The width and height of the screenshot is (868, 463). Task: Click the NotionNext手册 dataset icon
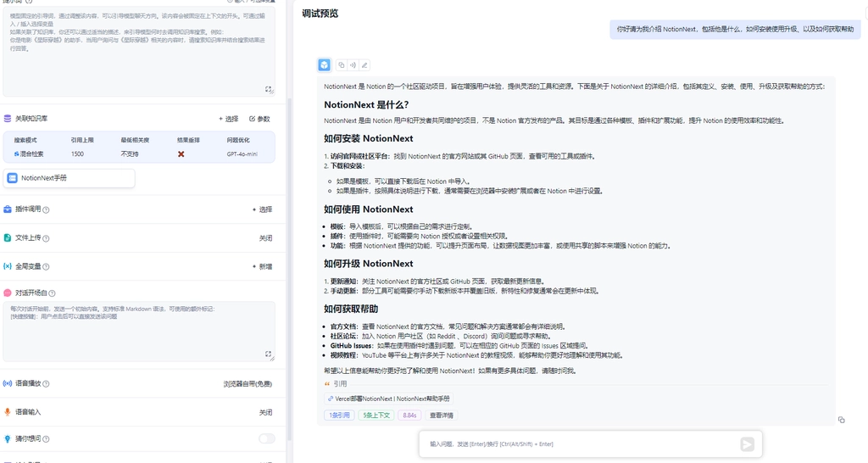tap(12, 178)
